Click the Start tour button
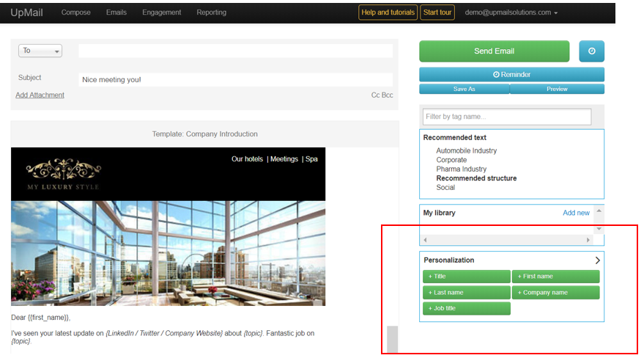 [437, 12]
